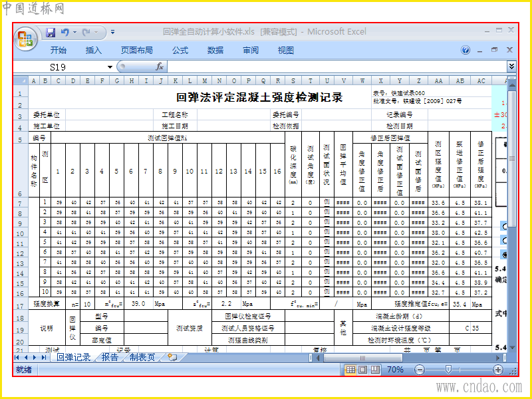Click the vertical scrollbar down arrow
This screenshot has width=532, height=399.
511,348
